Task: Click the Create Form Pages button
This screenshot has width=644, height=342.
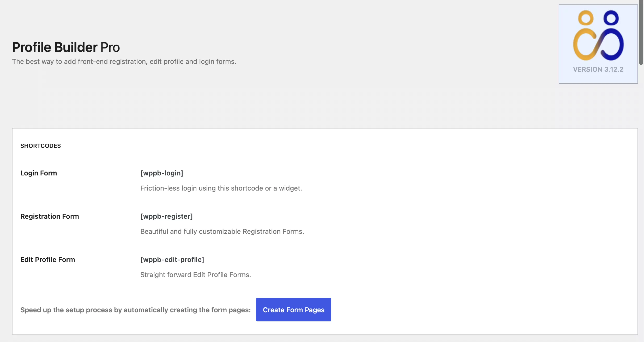Action: pyautogui.click(x=293, y=310)
